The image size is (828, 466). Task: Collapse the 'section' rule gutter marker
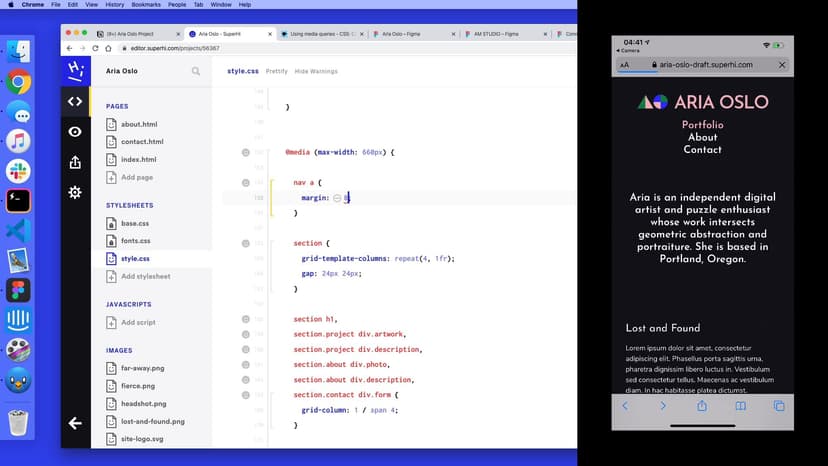[x=245, y=243]
